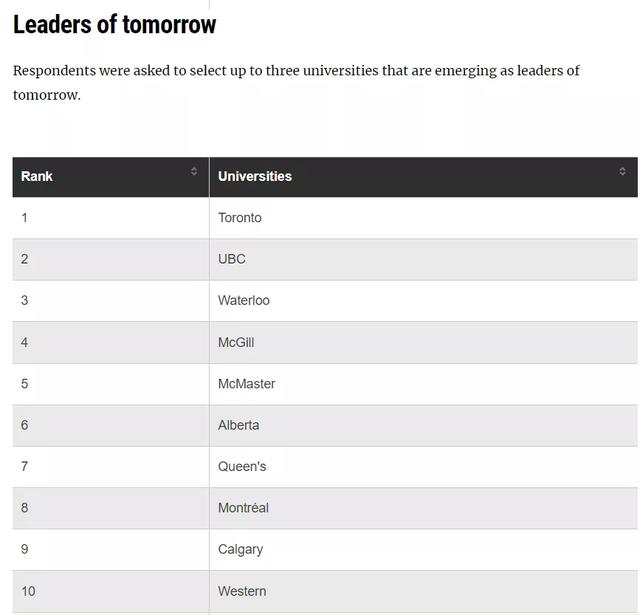
Task: Click the Waterloo university cell
Action: coord(244,301)
